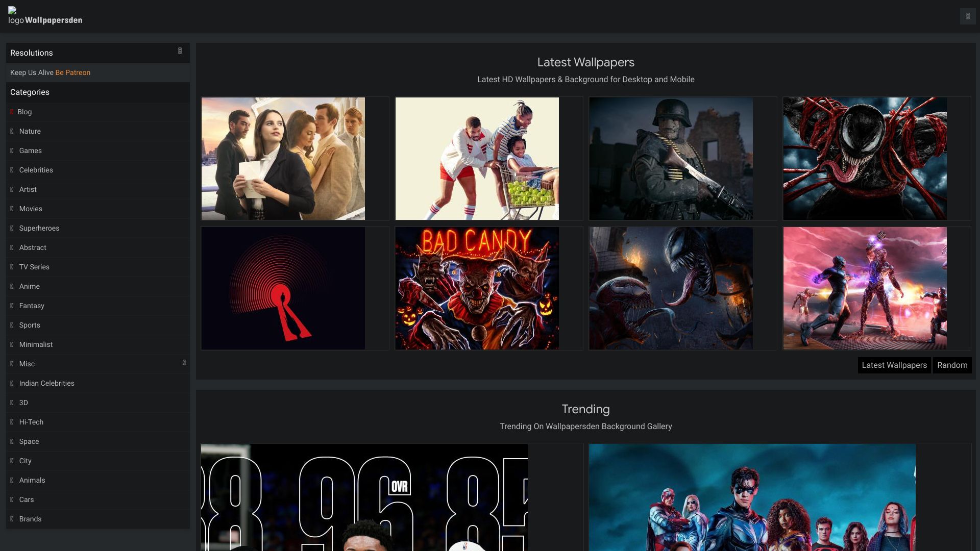980x551 pixels.
Task: Open the red keyhole silhouette wallpaper
Action: click(283, 288)
